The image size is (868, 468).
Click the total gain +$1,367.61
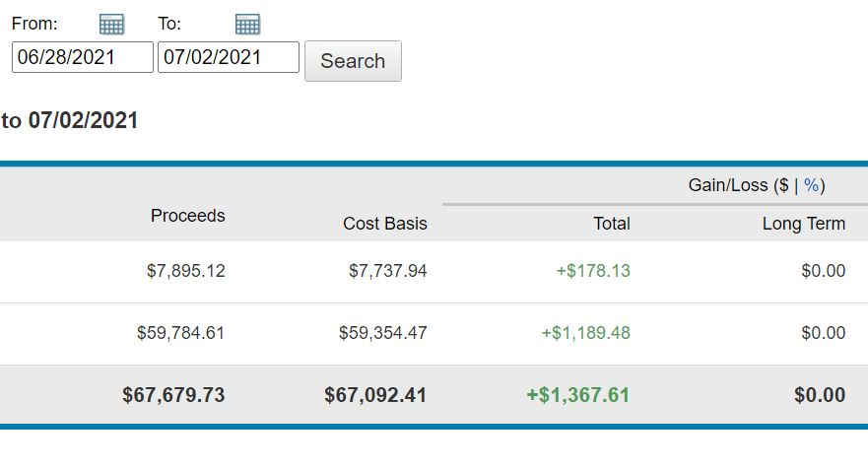click(577, 395)
